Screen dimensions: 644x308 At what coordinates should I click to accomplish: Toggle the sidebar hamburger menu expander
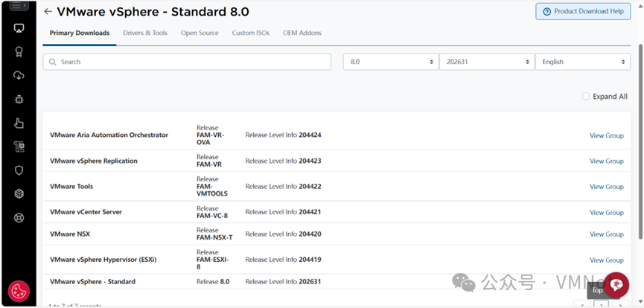19,6
